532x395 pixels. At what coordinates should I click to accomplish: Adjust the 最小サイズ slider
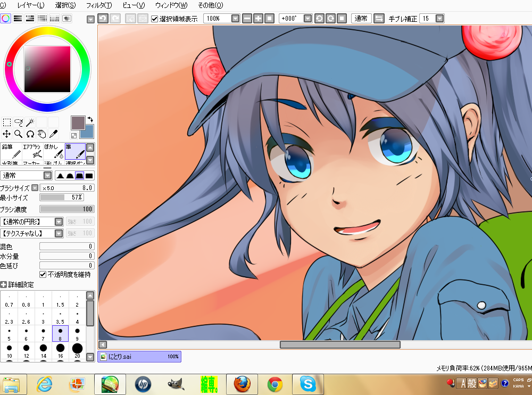click(62, 197)
